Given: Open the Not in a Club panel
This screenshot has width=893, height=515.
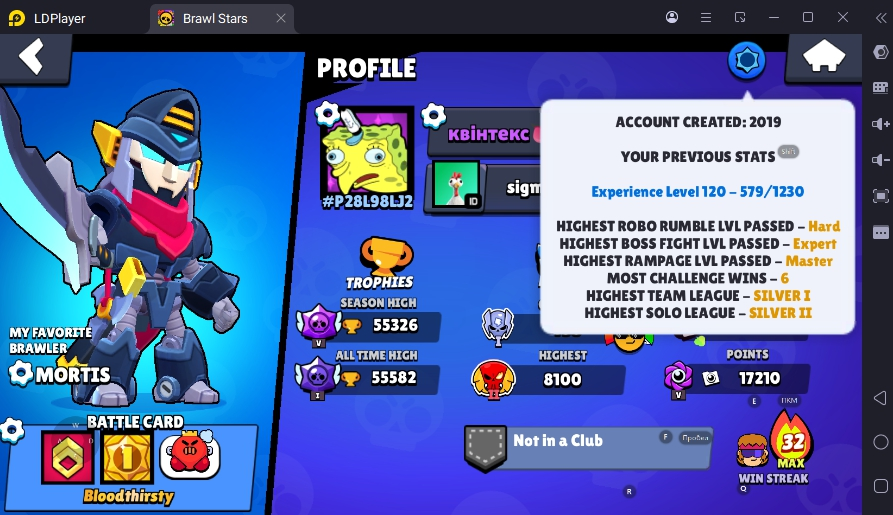Looking at the screenshot, I should (x=587, y=448).
